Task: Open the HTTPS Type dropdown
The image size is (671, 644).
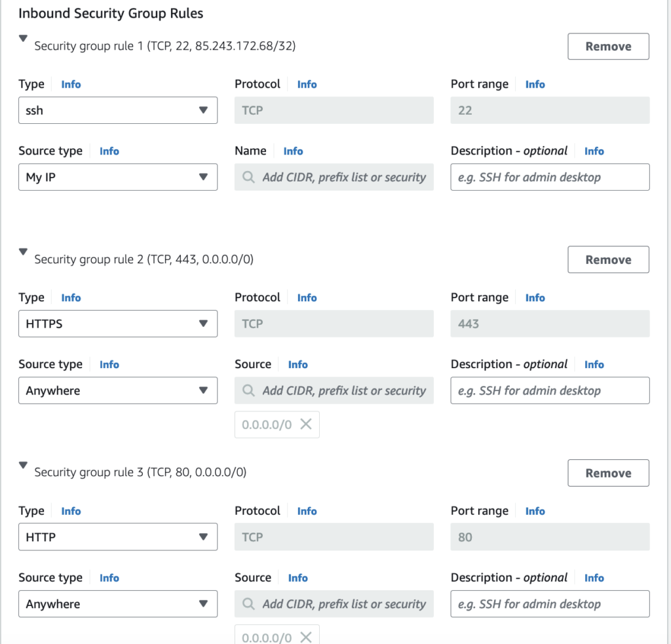Action: (x=118, y=324)
